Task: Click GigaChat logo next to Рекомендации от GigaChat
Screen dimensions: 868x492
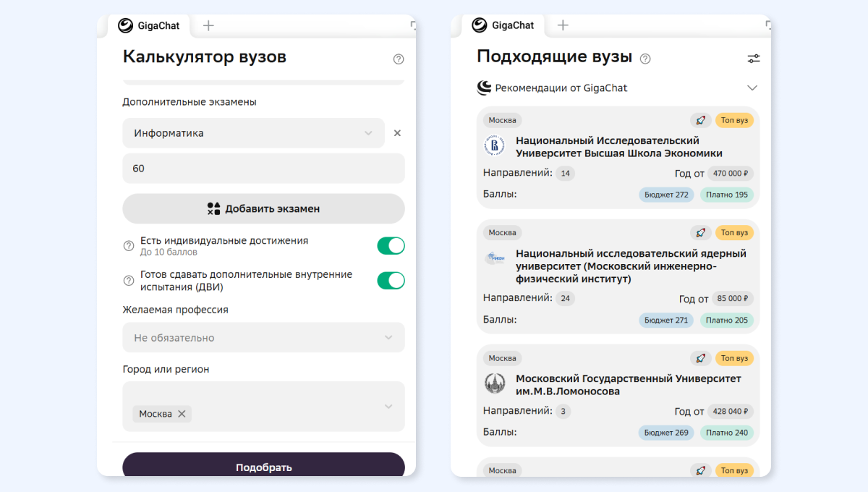Action: coord(485,88)
